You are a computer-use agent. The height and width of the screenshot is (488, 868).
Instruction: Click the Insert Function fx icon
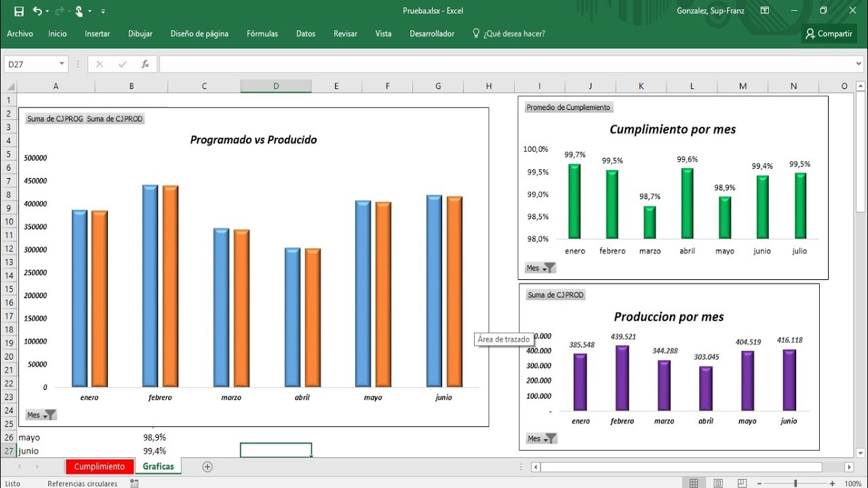[145, 64]
